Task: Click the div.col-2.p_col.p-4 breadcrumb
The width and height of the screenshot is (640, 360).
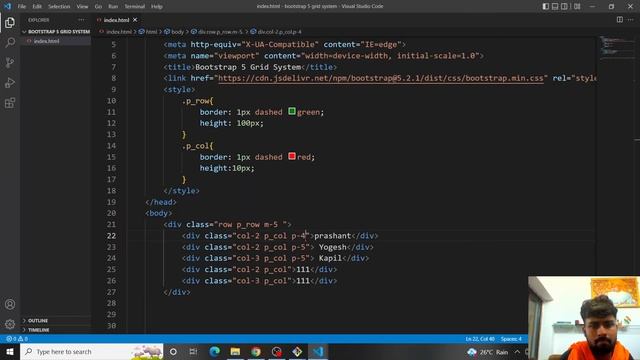Action: click(x=279, y=31)
